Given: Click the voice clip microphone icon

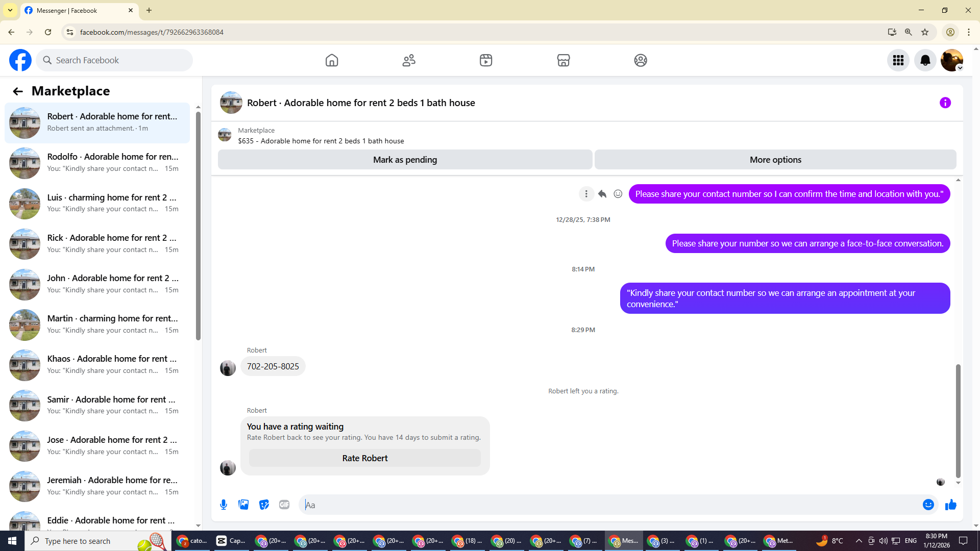Looking at the screenshot, I should click(224, 505).
